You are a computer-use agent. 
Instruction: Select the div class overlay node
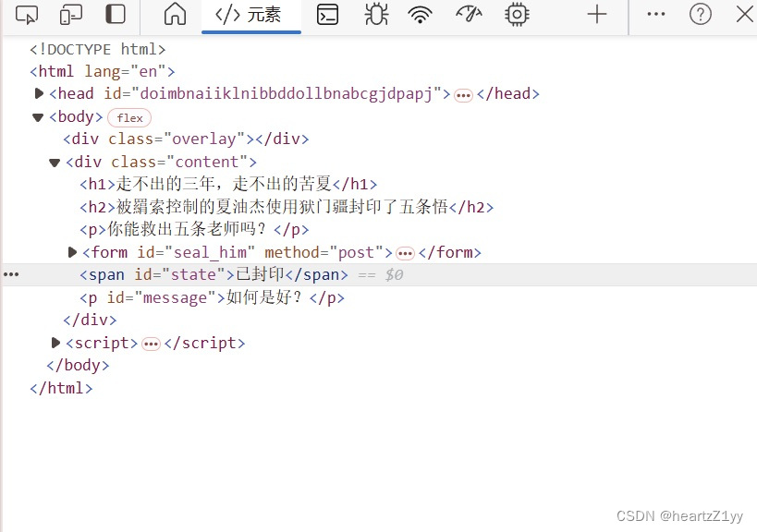[186, 139]
